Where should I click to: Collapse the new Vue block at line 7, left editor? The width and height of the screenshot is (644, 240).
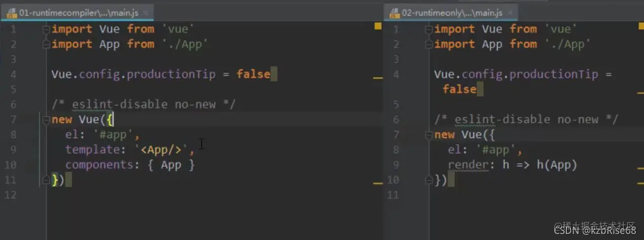46,120
